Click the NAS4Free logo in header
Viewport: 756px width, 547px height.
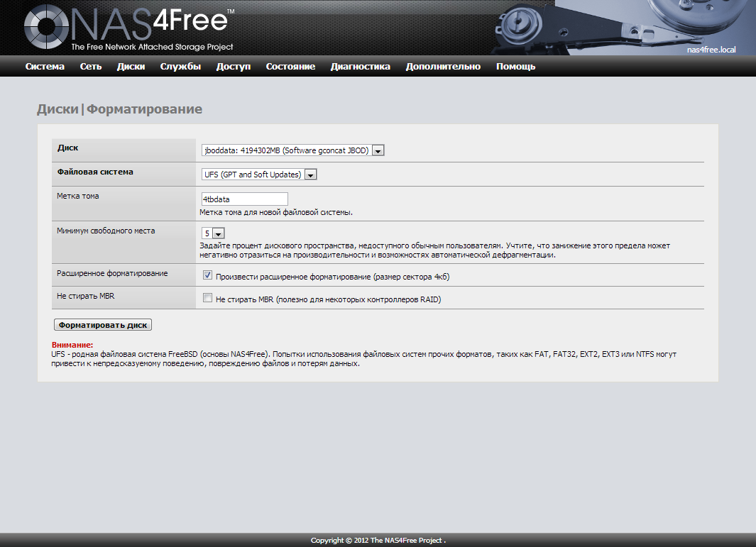pyautogui.click(x=128, y=27)
